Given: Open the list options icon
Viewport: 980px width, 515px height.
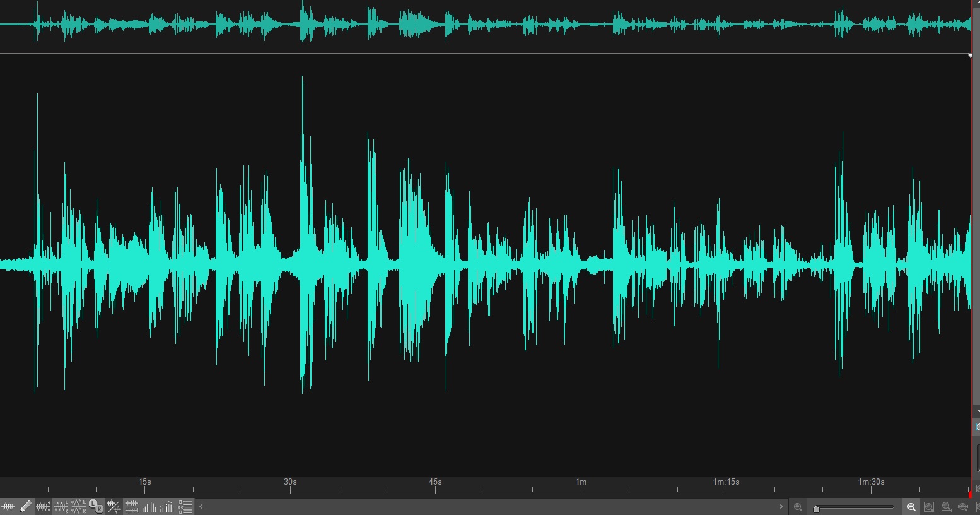Looking at the screenshot, I should (x=185, y=506).
